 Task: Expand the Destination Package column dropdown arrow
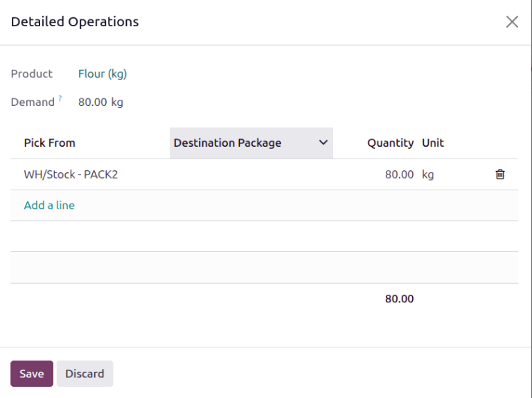pyautogui.click(x=323, y=143)
